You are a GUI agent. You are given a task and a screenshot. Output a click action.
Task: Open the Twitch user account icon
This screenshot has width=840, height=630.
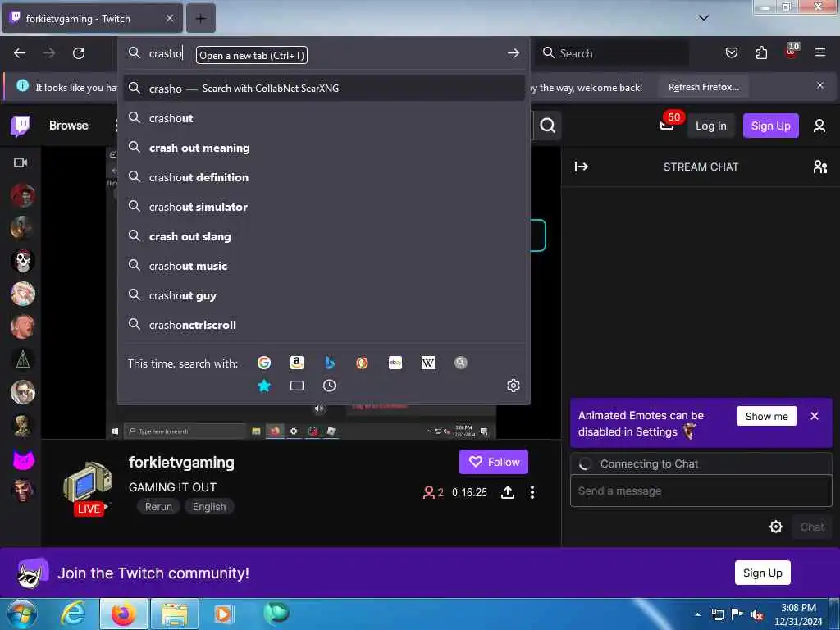coord(819,126)
